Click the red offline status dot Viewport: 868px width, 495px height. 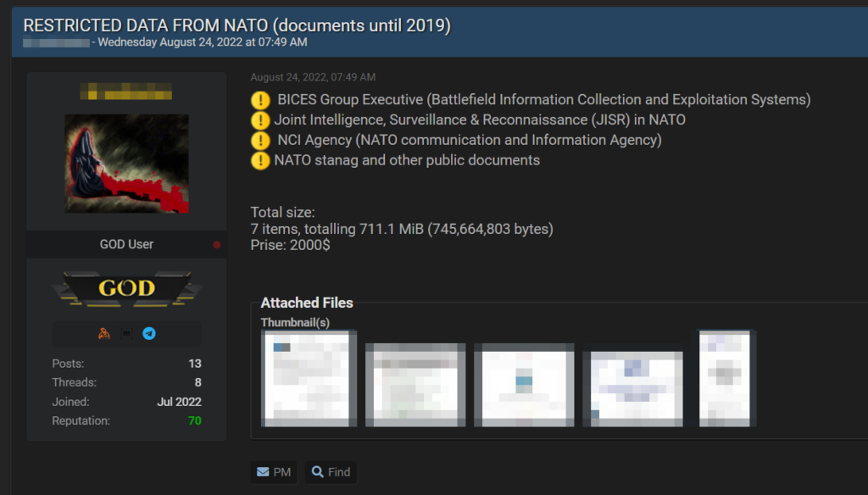[x=217, y=245]
